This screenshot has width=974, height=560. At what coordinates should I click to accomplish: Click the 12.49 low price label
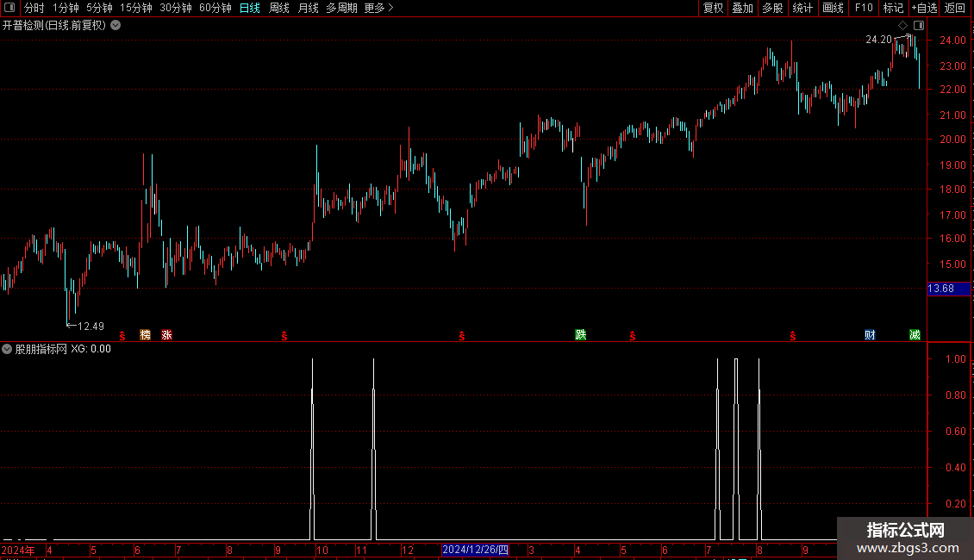click(91, 327)
